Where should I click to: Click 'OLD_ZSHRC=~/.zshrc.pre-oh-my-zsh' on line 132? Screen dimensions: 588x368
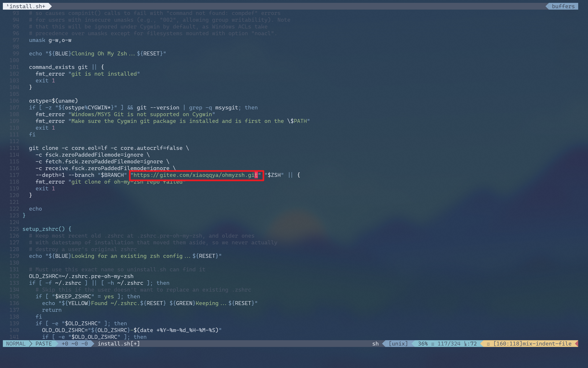tap(81, 276)
